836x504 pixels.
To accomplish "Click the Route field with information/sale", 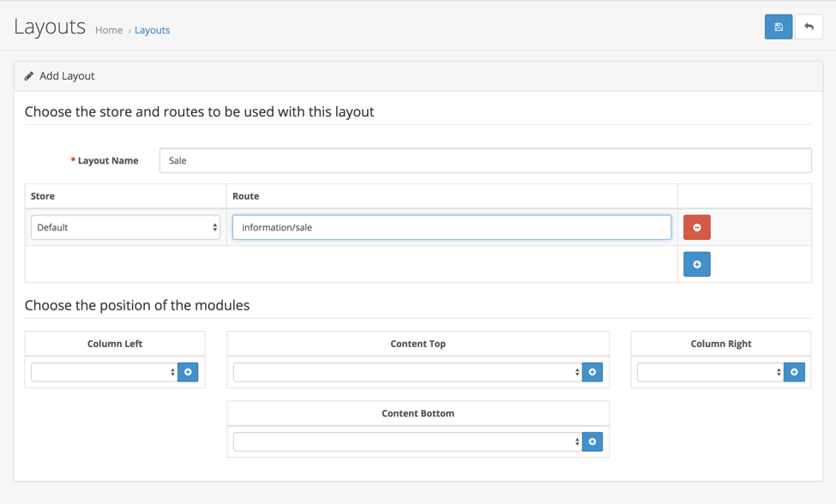I will [x=451, y=228].
